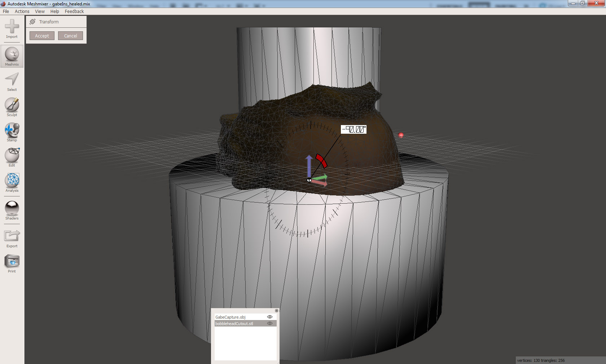Image resolution: width=606 pixels, height=364 pixels.
Task: Toggle visibility of GabeCapture.obj
Action: coord(269,317)
